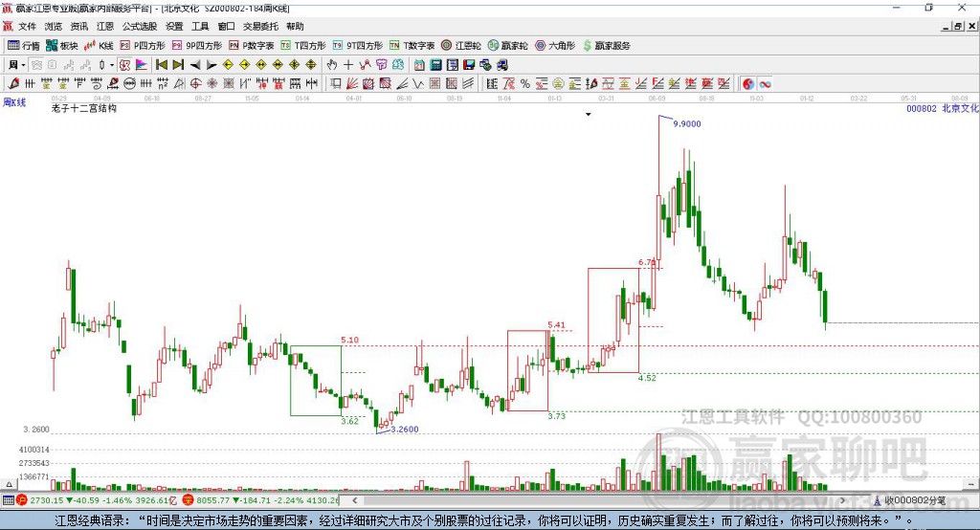The image size is (980, 530).
Task: Select the percent % retracement tool
Action: [x=525, y=84]
